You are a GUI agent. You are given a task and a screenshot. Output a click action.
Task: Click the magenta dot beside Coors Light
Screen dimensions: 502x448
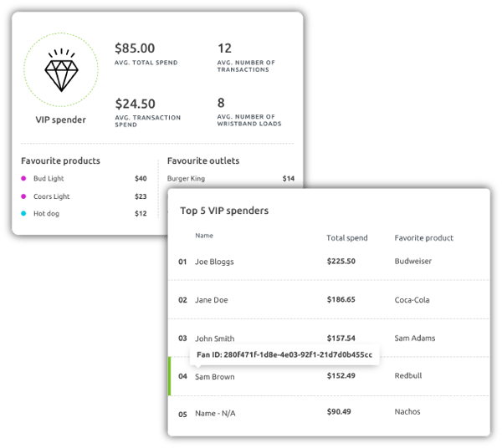click(x=23, y=196)
